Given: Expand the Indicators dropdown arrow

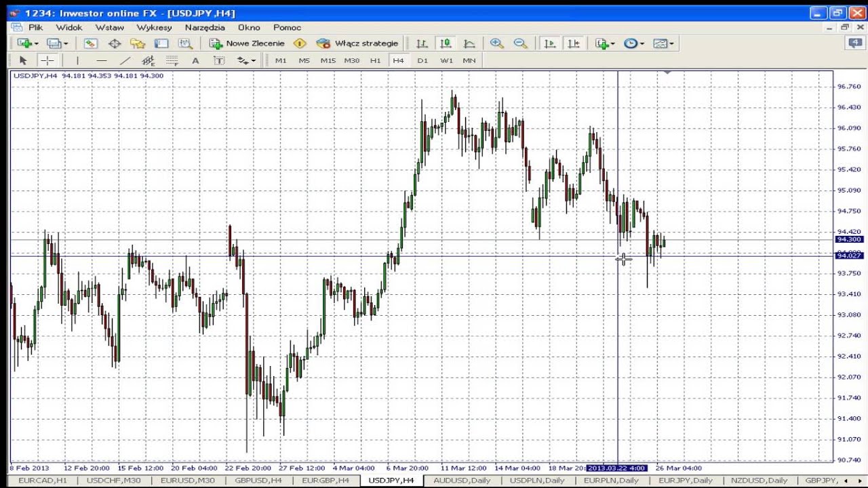Looking at the screenshot, I should (612, 43).
